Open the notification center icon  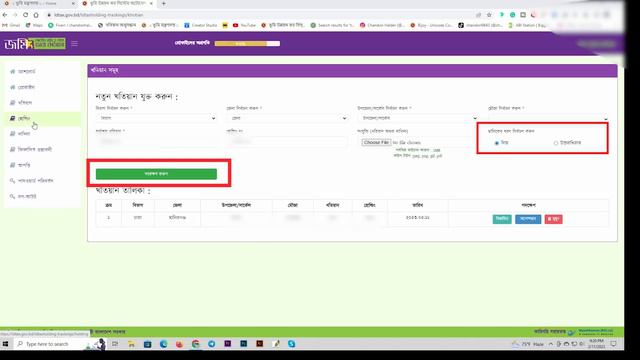[613, 344]
